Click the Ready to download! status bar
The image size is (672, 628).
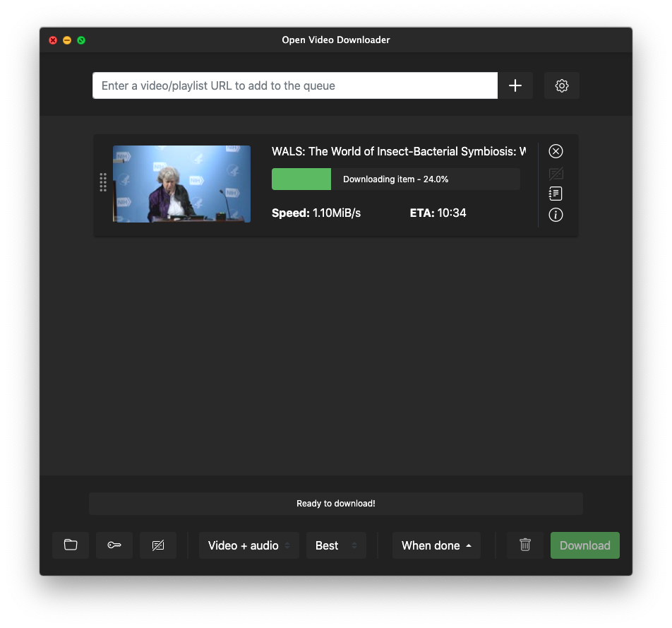335,503
